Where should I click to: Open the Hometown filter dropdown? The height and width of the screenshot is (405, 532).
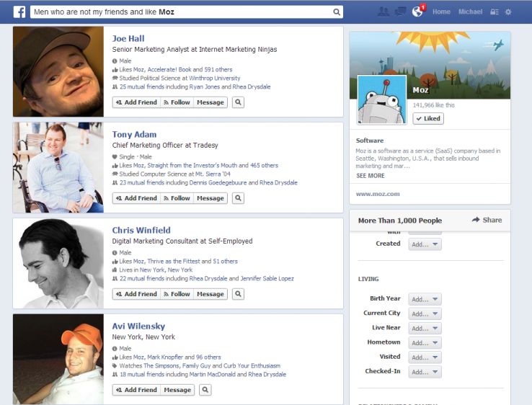pos(425,343)
